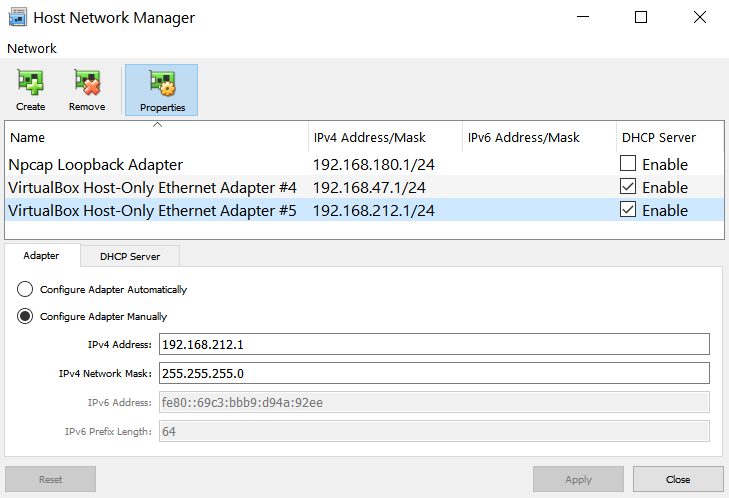Switch to the Adapter tab
The height and width of the screenshot is (498, 729).
click(42, 256)
